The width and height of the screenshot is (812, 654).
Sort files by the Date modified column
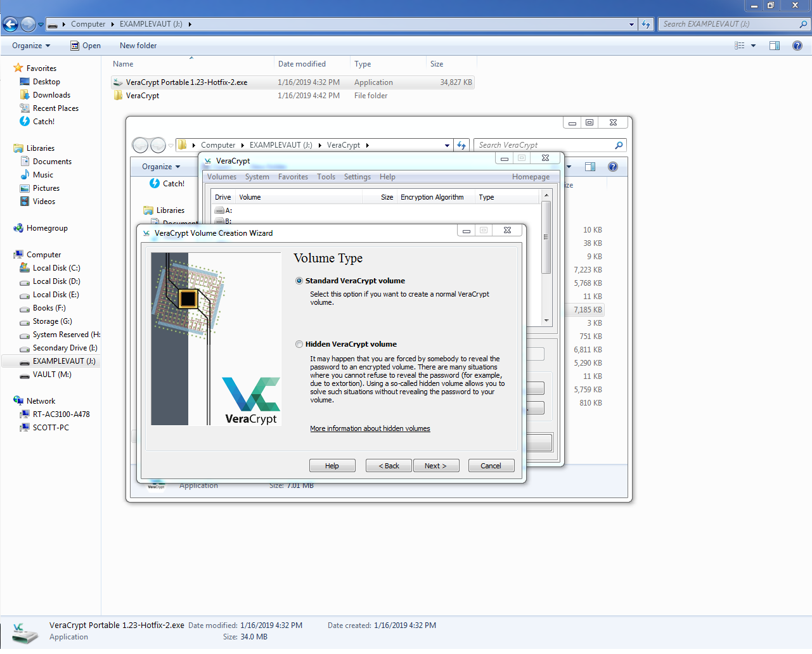(x=312, y=64)
